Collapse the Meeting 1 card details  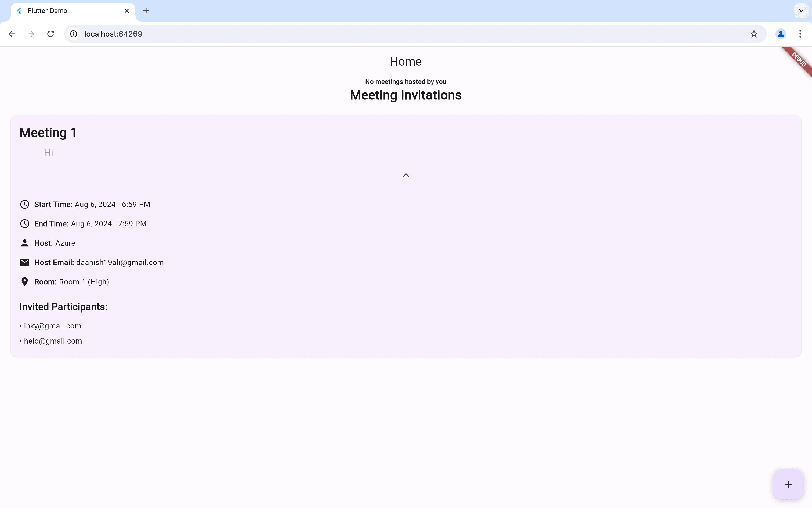point(406,175)
